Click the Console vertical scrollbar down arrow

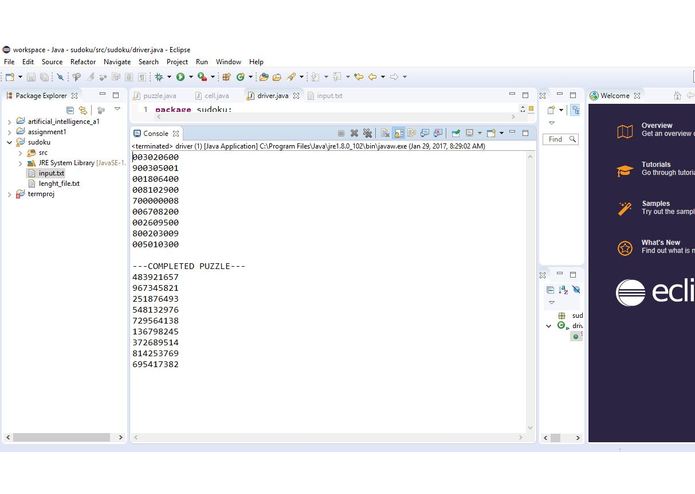click(x=530, y=428)
